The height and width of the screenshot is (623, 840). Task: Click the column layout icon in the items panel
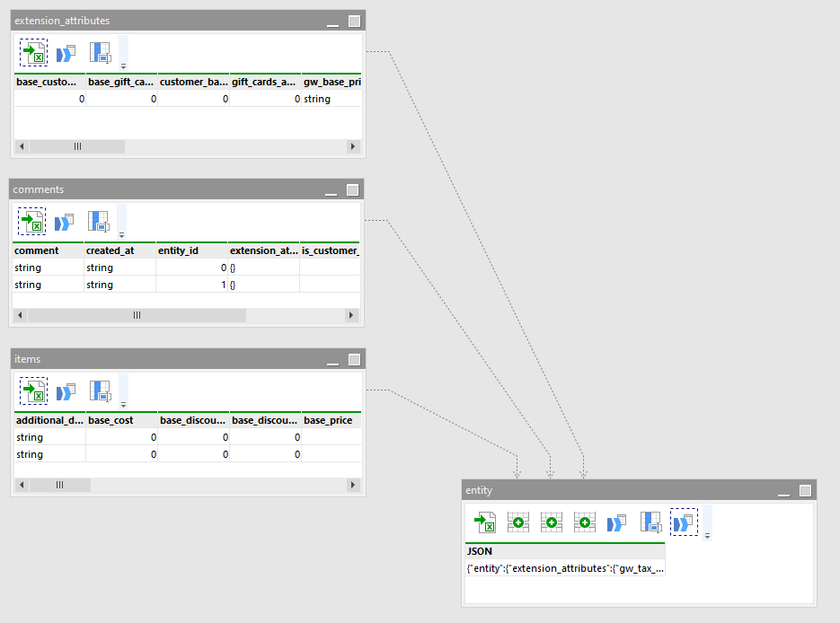[x=98, y=391]
